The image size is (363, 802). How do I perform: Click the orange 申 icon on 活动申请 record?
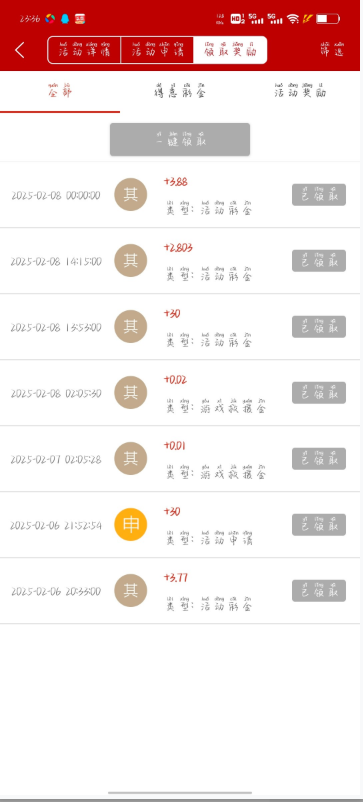130,524
